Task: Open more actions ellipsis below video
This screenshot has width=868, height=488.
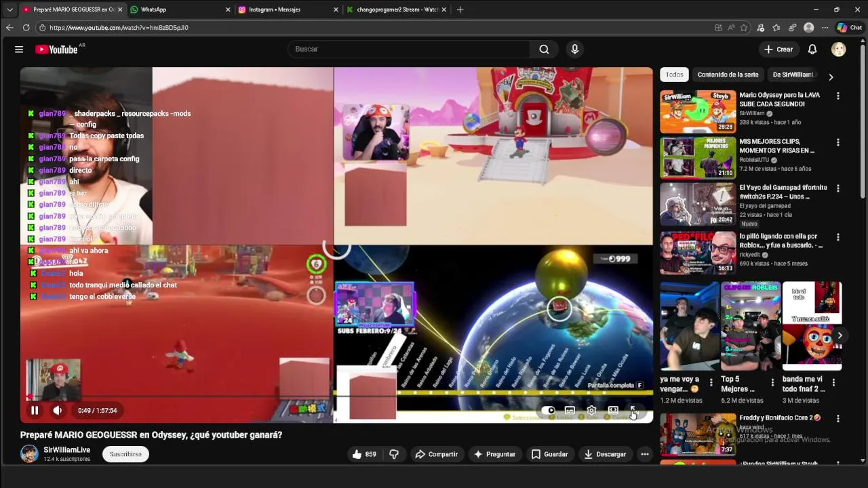Action: tap(645, 454)
